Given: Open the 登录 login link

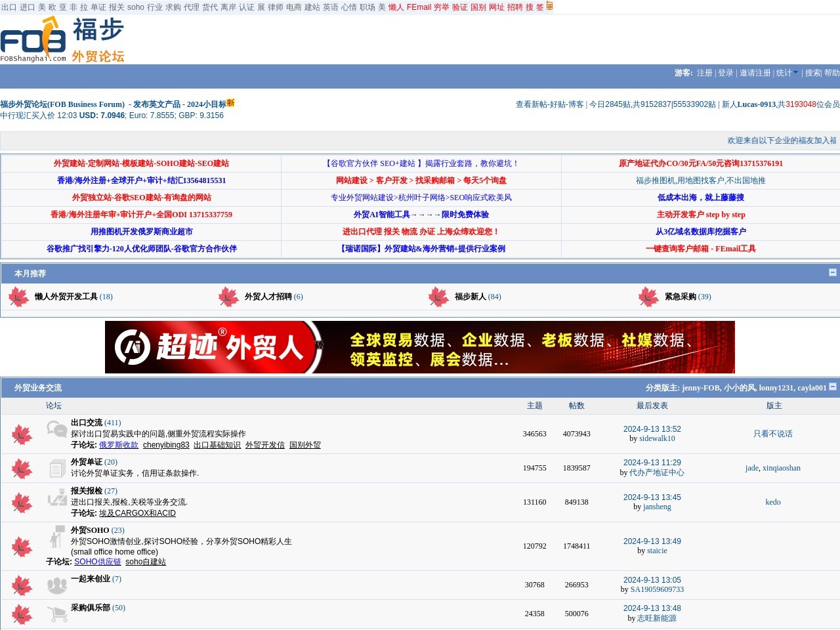Looking at the screenshot, I should [725, 73].
